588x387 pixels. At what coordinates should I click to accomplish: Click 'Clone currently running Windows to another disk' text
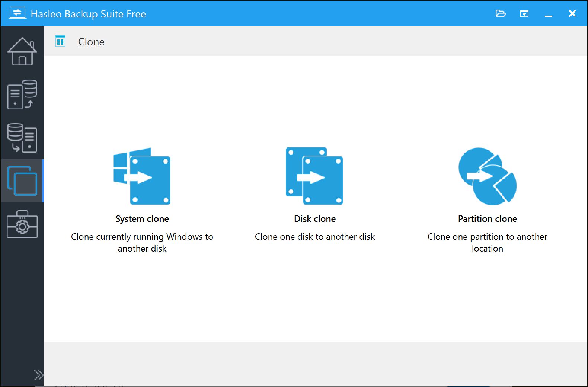[x=142, y=243]
